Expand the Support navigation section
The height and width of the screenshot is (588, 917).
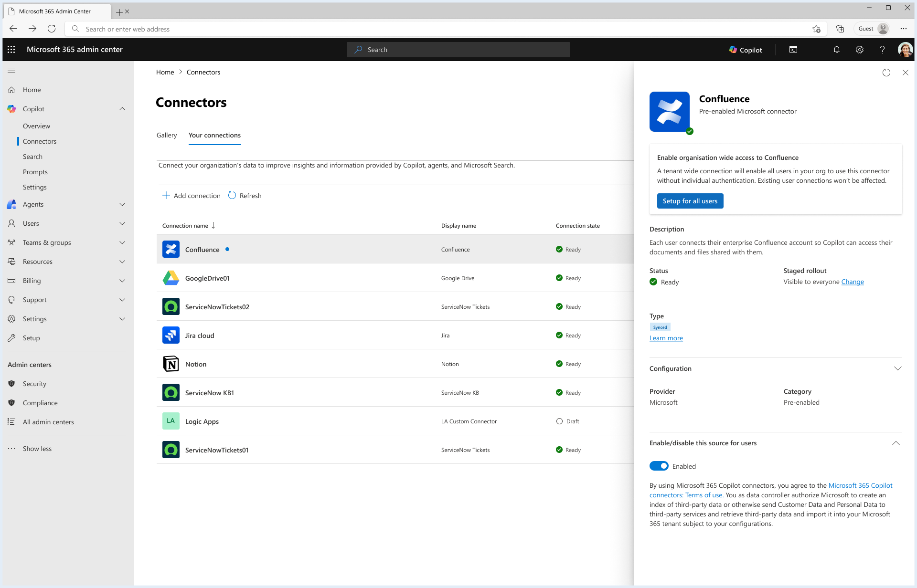point(122,300)
